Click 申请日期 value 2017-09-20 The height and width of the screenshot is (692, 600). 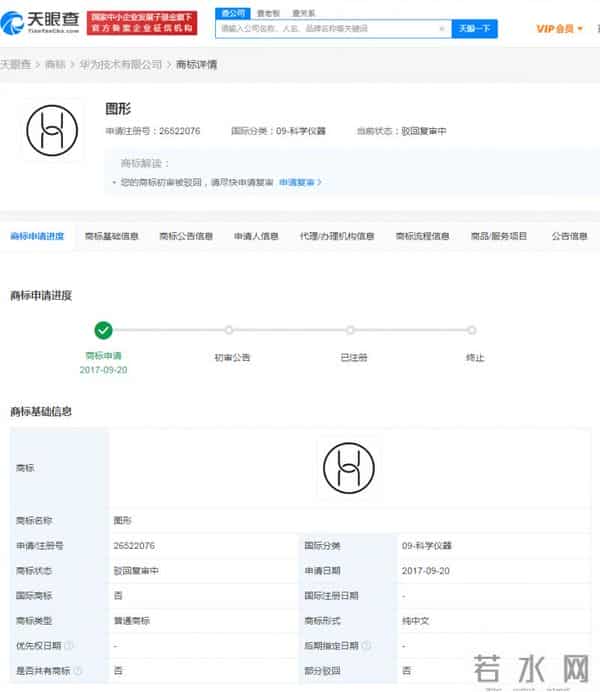[x=426, y=571]
